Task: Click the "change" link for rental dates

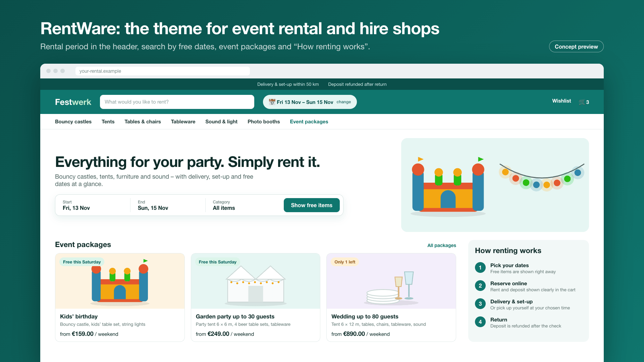Action: click(344, 102)
